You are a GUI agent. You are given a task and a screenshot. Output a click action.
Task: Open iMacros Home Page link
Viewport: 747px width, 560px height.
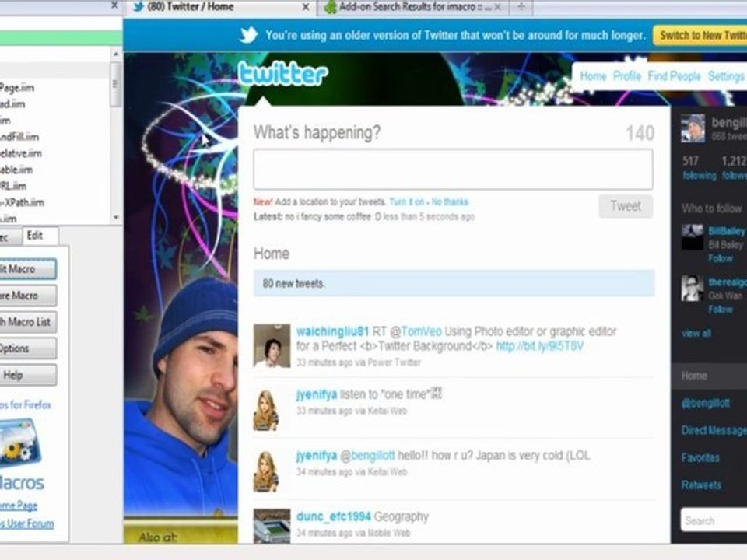point(19,506)
